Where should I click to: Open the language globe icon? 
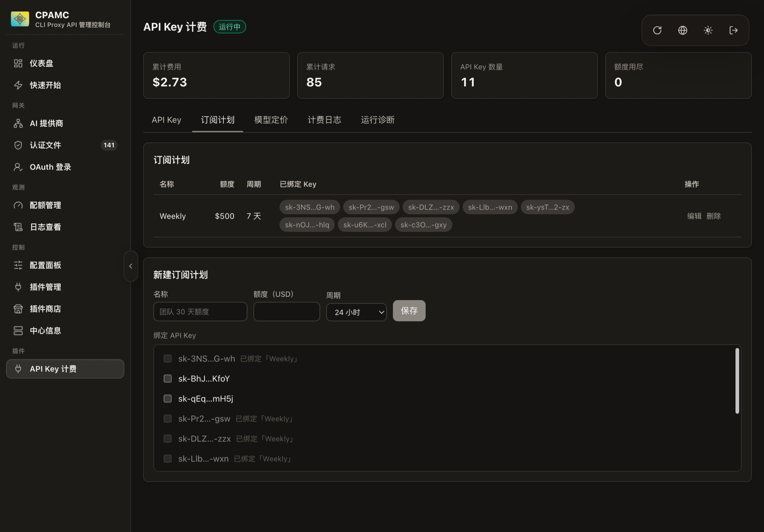[683, 31]
